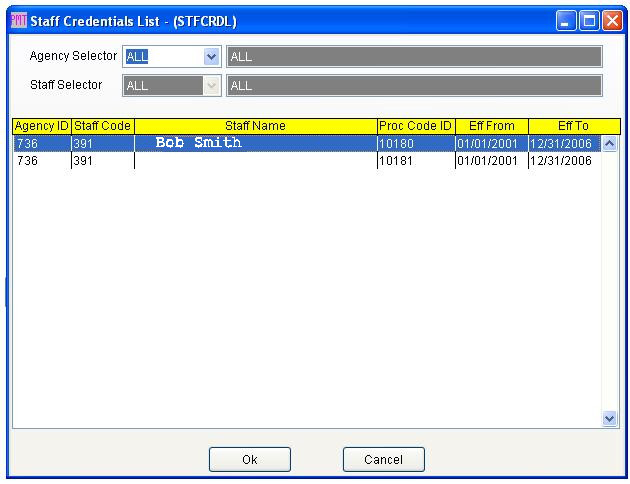Viewport: 630px width, 484px height.
Task: Click the Staff Code column header
Action: pyautogui.click(x=102, y=126)
